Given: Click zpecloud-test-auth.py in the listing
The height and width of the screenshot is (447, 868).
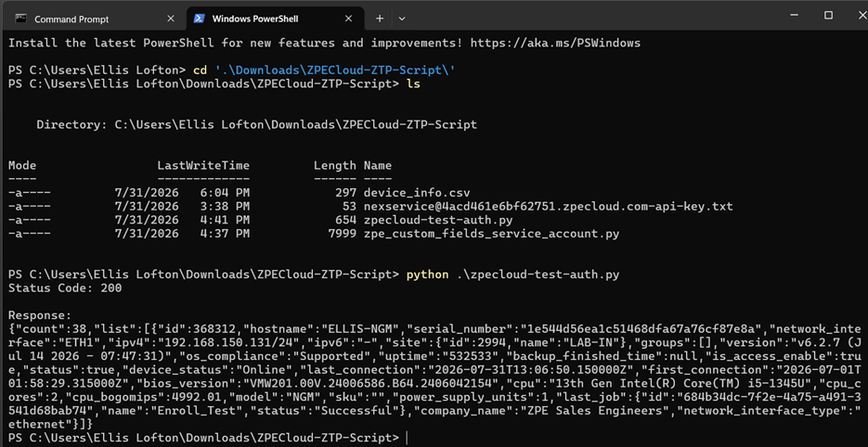Looking at the screenshot, I should 438,220.
